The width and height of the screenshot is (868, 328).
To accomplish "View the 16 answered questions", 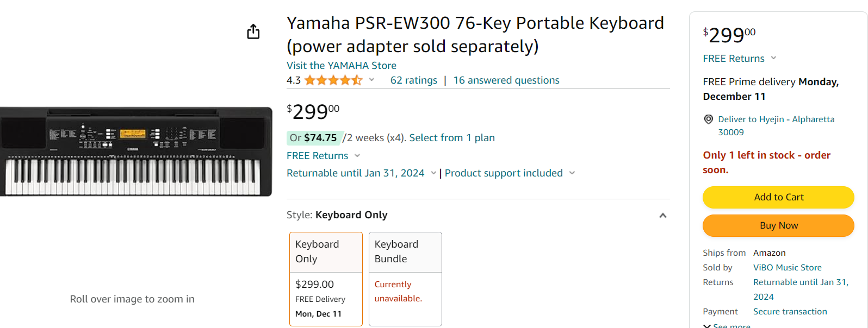I will (x=506, y=80).
